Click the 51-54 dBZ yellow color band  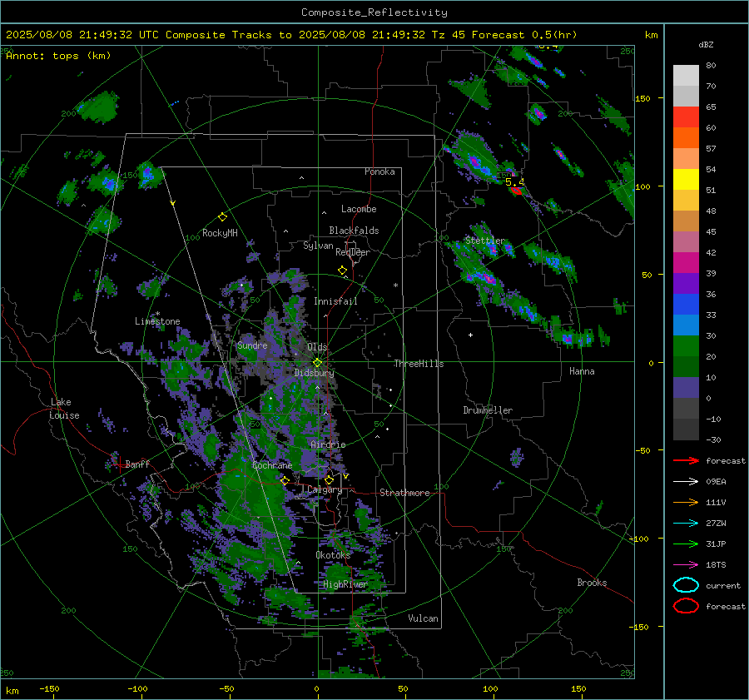(x=686, y=180)
